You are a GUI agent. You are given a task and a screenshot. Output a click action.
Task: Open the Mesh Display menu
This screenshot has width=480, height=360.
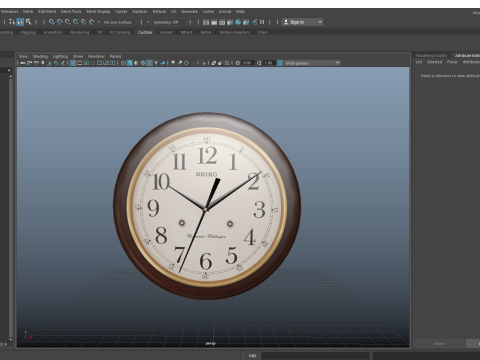[x=98, y=11]
